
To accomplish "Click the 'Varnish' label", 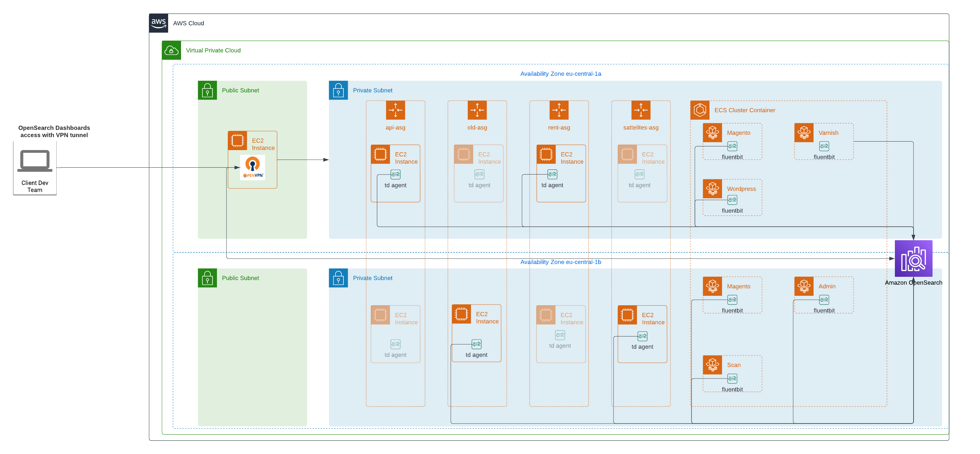I will (x=828, y=133).
